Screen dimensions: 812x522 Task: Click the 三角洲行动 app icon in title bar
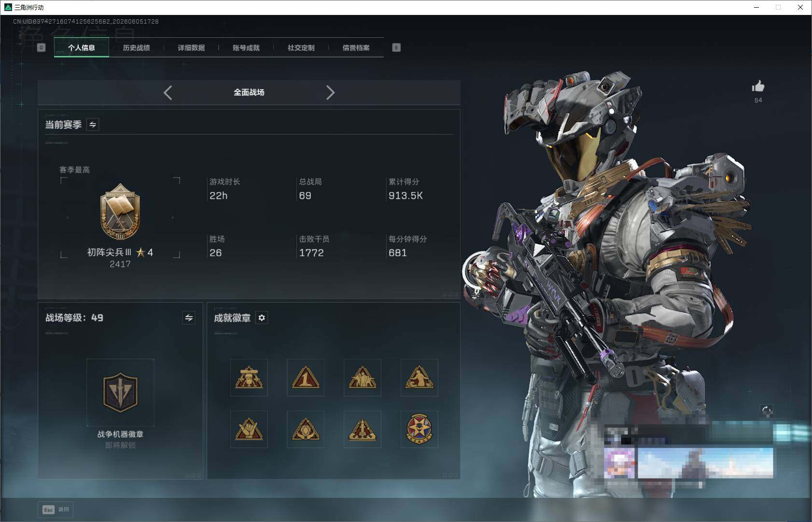8,7
